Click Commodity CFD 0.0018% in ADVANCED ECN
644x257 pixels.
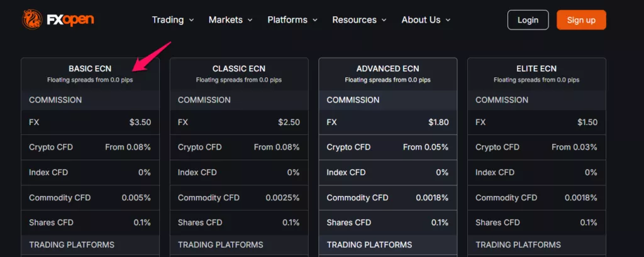[x=387, y=198]
